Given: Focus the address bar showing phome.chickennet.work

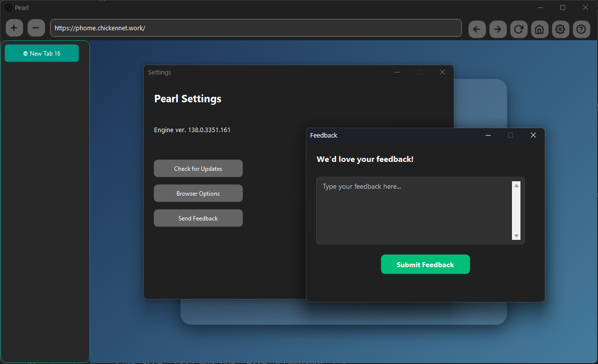Looking at the screenshot, I should point(256,28).
